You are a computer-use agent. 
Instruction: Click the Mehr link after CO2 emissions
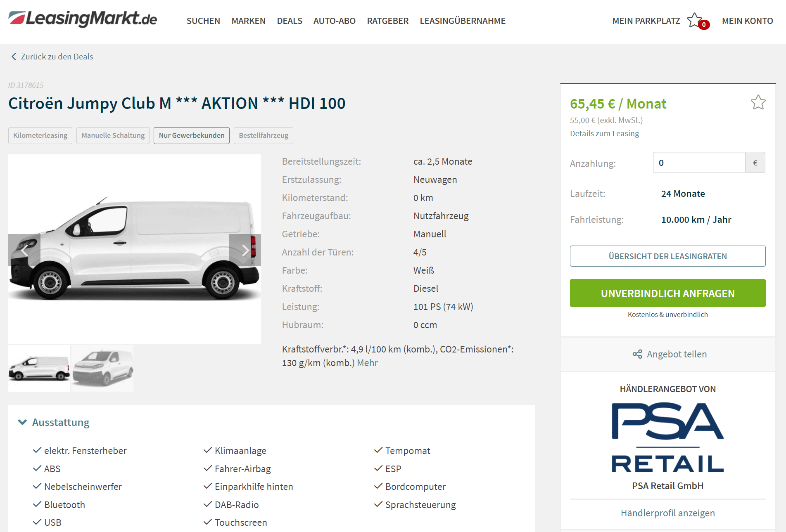[x=367, y=363]
